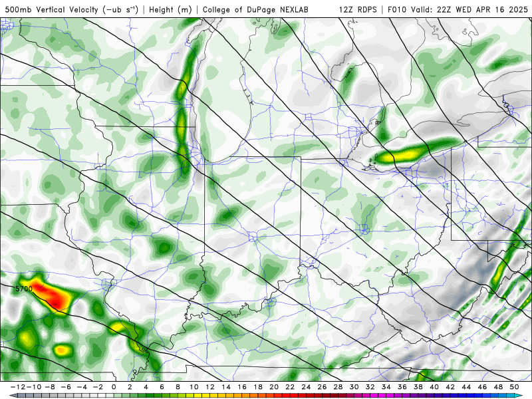Click the left arrow end of the color bar
This screenshot has width=532, height=399.
click(13, 396)
